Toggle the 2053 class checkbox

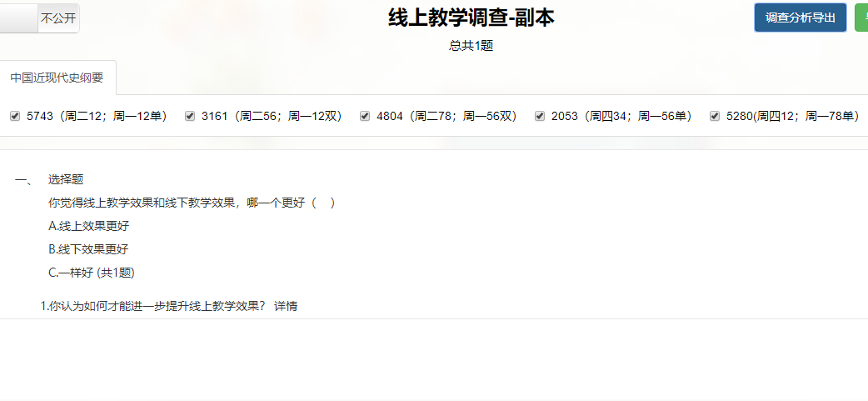(x=540, y=117)
